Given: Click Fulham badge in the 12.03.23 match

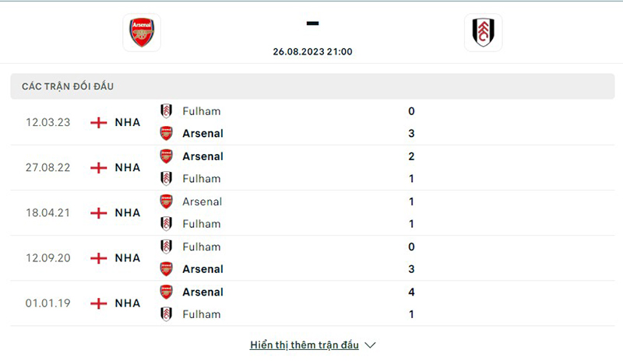Looking at the screenshot, I should pyautogui.click(x=166, y=111).
